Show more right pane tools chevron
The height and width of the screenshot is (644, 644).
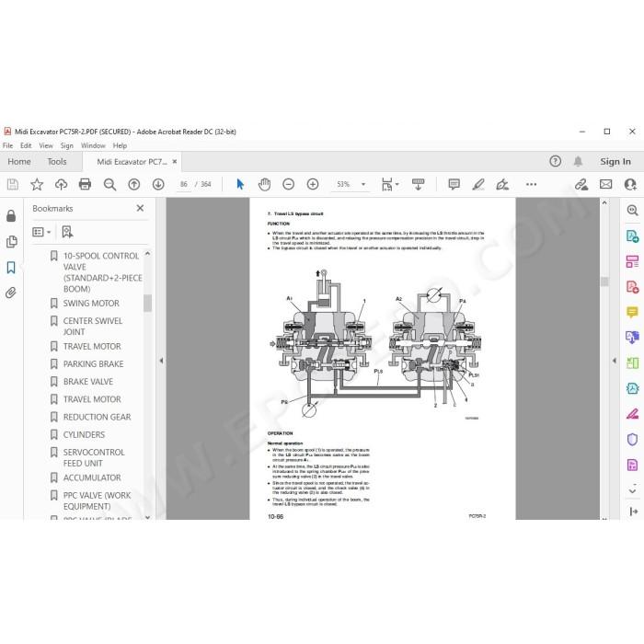633,490
